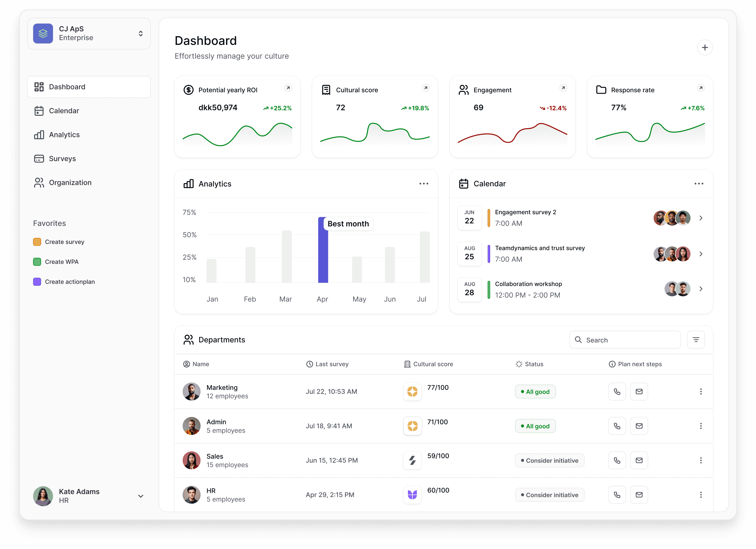The width and height of the screenshot is (756, 549).
Task: Expand the Potential yearly ROI card
Action: click(x=288, y=88)
